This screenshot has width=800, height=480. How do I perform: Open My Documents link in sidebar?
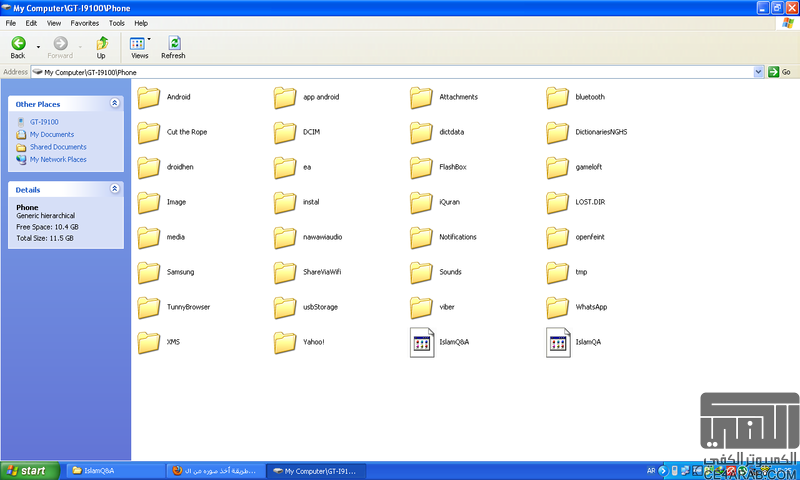(52, 134)
